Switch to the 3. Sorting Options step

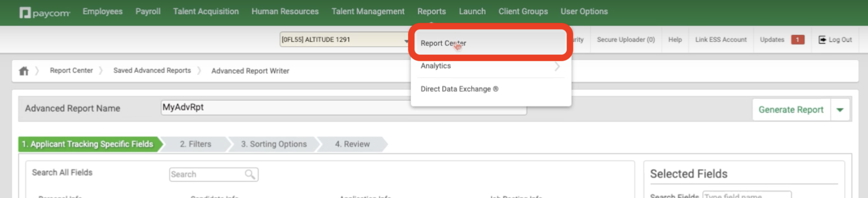tap(274, 144)
